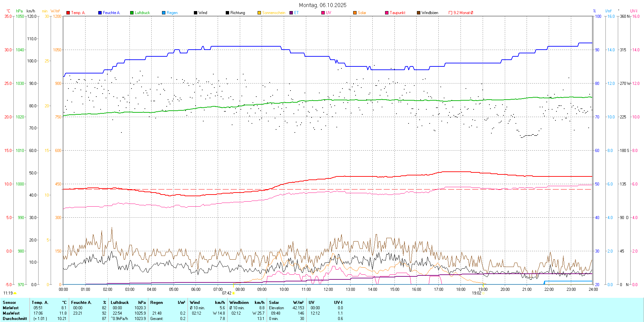The width and height of the screenshot is (644, 322).
Task: Click the 18:00 time axis label
Action: point(461,289)
